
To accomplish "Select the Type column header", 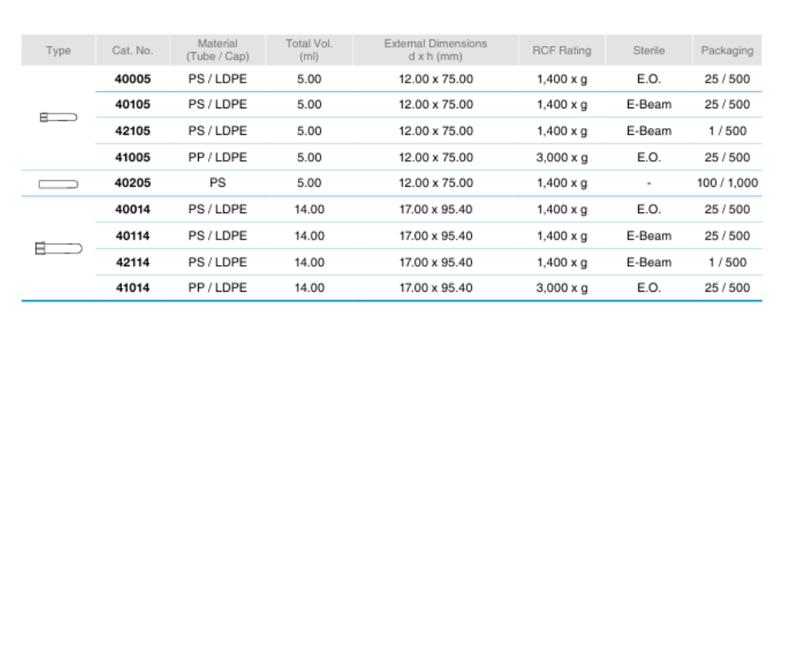I will point(58,50).
